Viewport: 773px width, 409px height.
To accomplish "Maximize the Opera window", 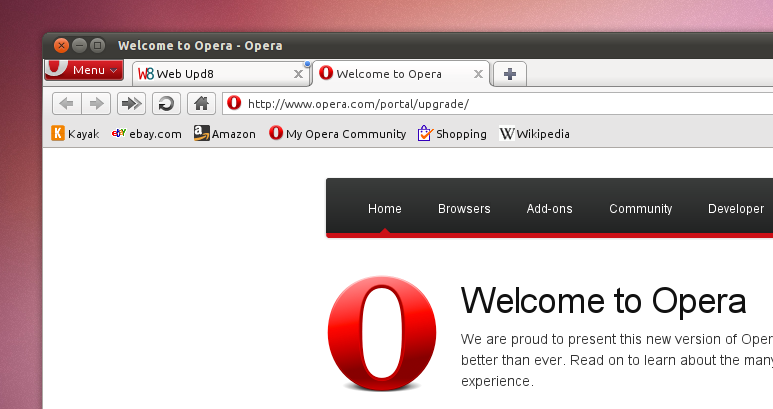I will 98,45.
